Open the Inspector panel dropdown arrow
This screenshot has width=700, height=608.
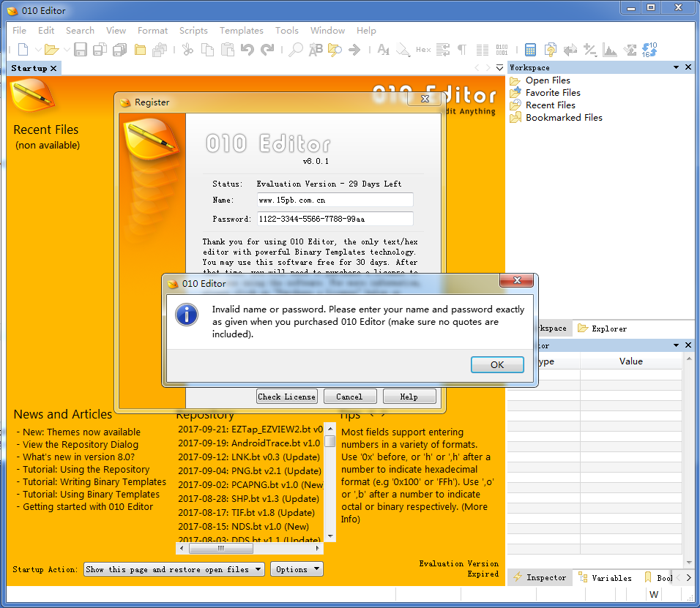676,345
